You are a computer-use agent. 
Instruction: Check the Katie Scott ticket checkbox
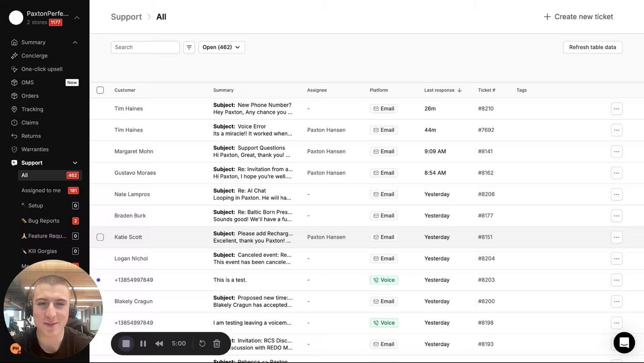click(x=100, y=237)
